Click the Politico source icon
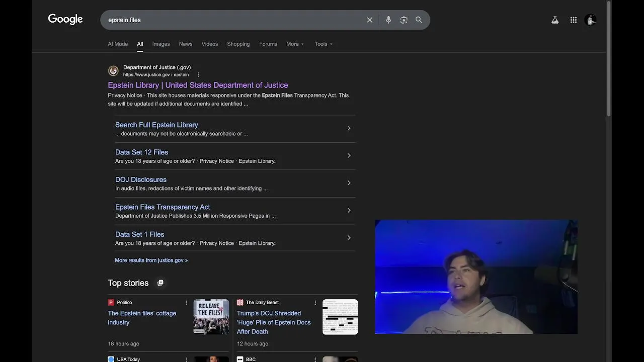This screenshot has width=644, height=362. [x=111, y=302]
